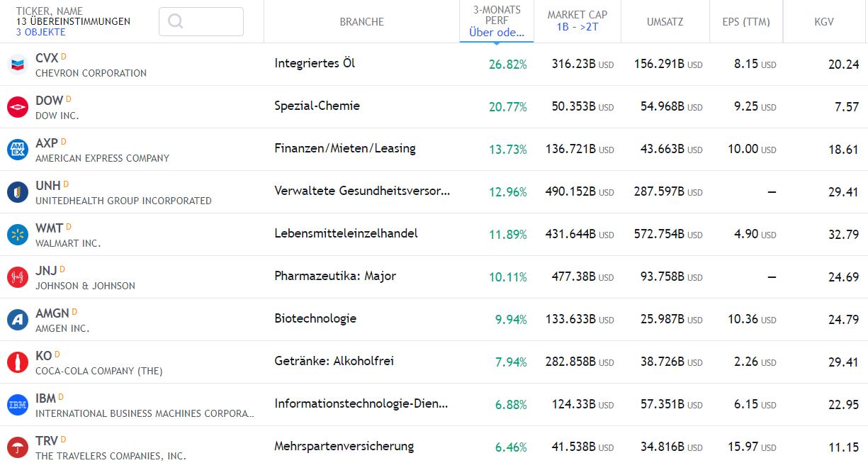This screenshot has height=463, width=868.
Task: Click the Amgen logo icon
Action: click(18, 319)
